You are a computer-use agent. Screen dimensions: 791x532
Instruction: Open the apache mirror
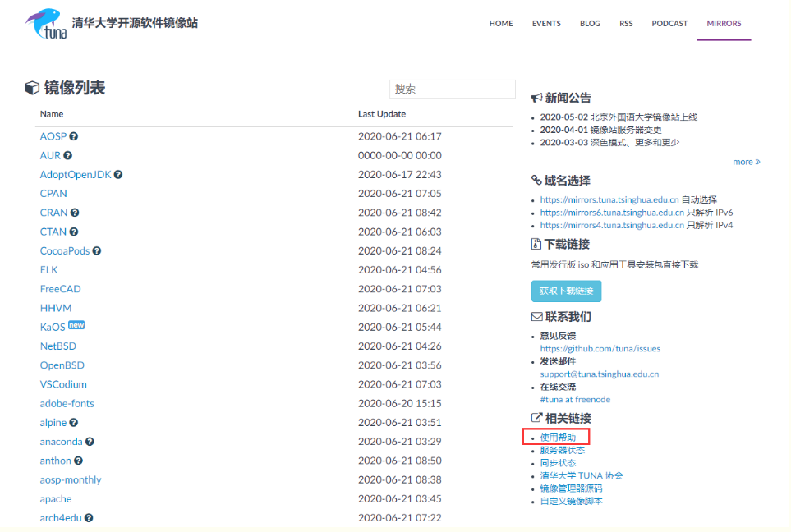click(x=56, y=498)
